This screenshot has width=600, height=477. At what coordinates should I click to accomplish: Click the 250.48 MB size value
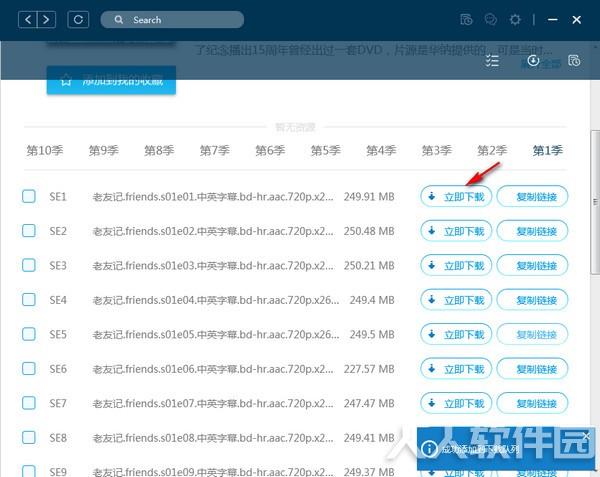point(369,231)
